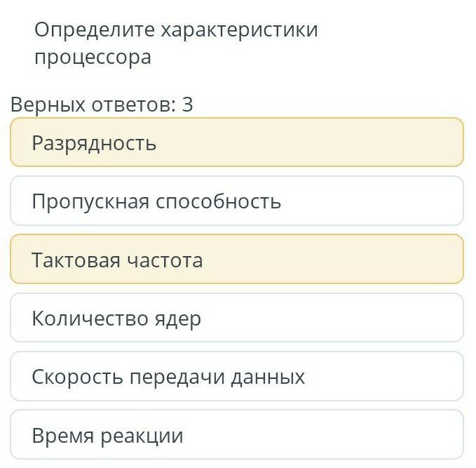Select the Пропускная способность answer option
The image size is (476, 468).
[x=237, y=201]
